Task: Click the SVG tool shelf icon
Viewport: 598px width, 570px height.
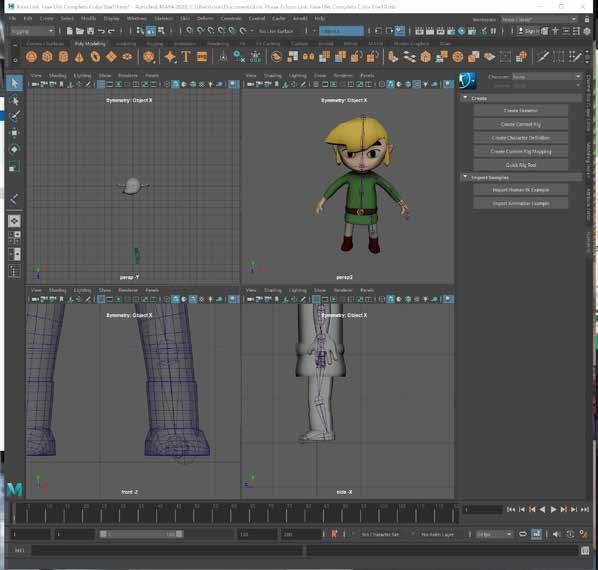Action: (202, 57)
